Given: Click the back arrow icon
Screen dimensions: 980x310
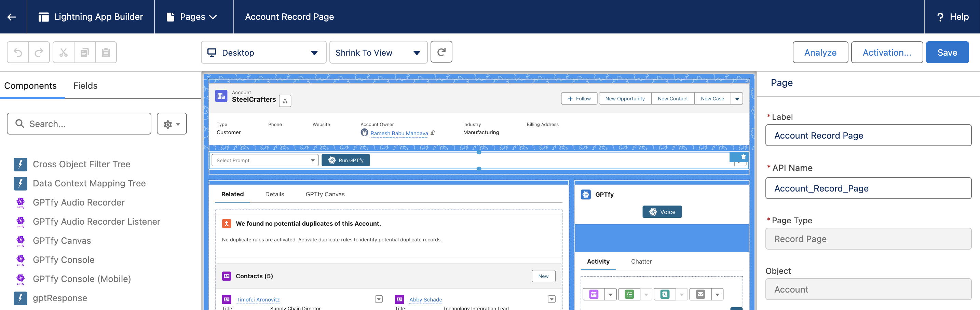Looking at the screenshot, I should coord(12,17).
